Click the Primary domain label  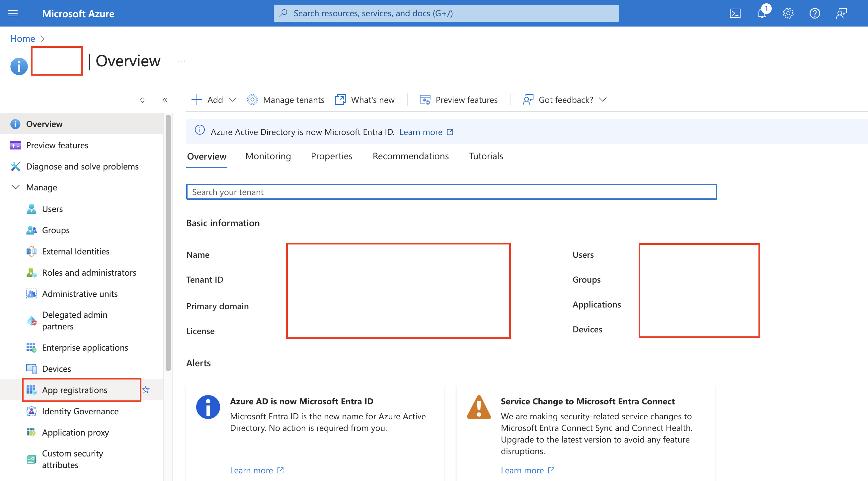tap(217, 306)
